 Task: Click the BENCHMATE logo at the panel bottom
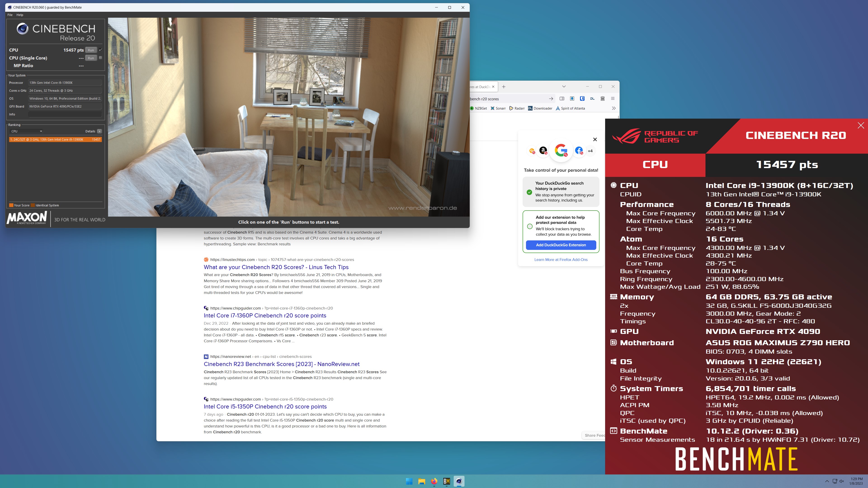point(736,459)
